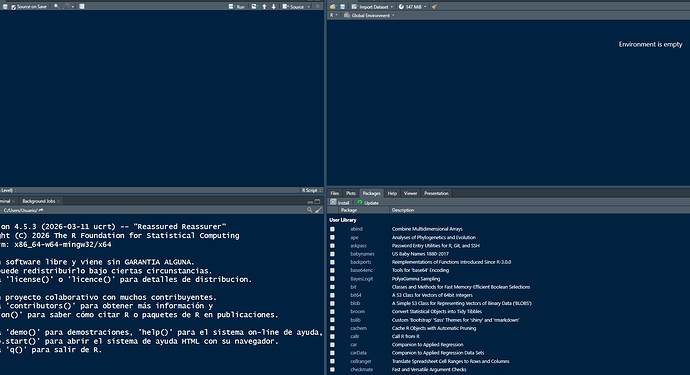Open the cachem package link
The width and height of the screenshot is (690, 375).
point(358,328)
